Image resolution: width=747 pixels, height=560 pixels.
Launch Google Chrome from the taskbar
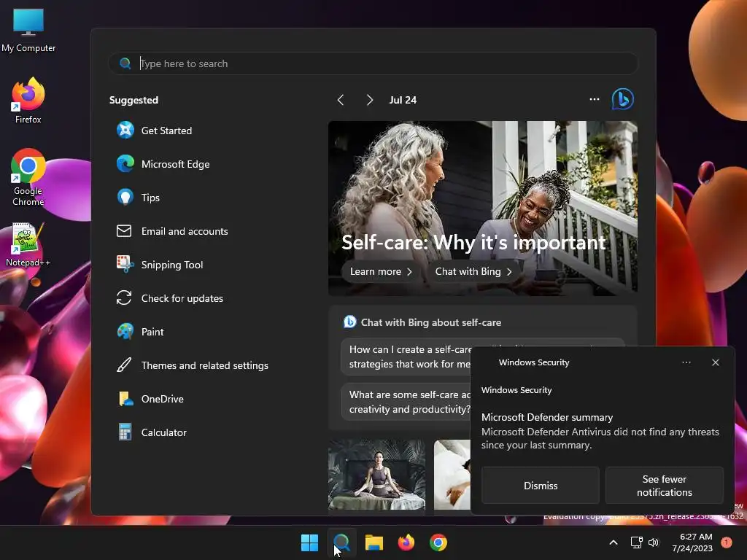(438, 542)
